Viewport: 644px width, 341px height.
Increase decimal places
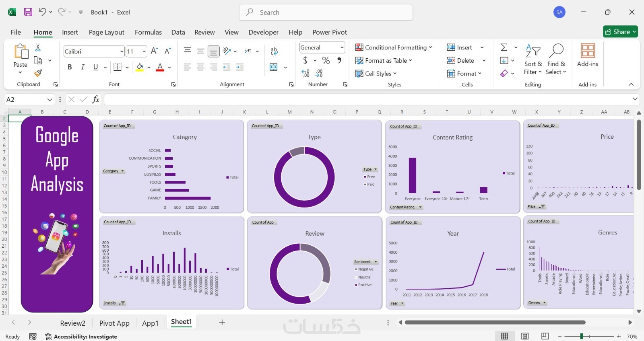(x=305, y=73)
